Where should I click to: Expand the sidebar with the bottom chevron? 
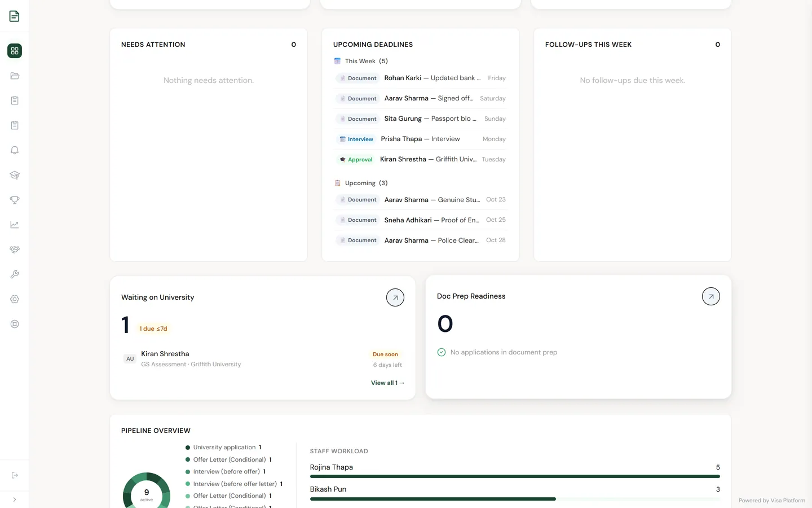(x=15, y=500)
